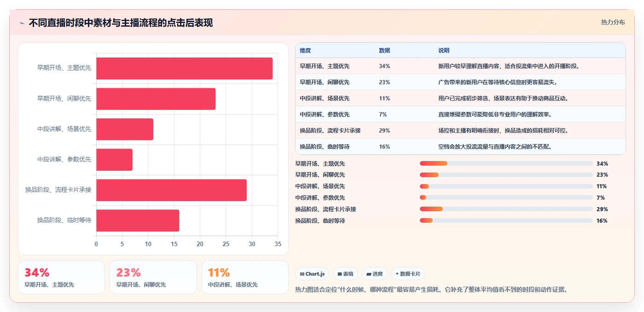
Task: Click table cell 早期开场、闲聊优先
Action: pyautogui.click(x=325, y=82)
